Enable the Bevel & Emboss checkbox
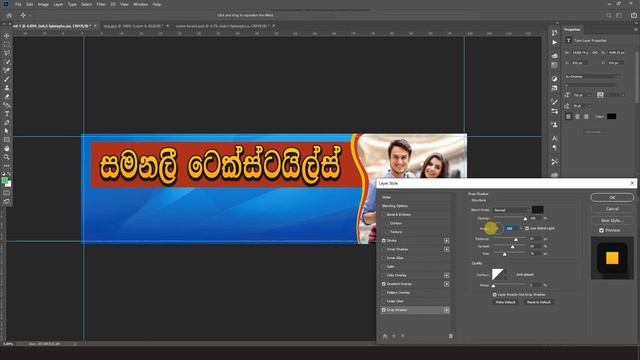 click(x=384, y=215)
